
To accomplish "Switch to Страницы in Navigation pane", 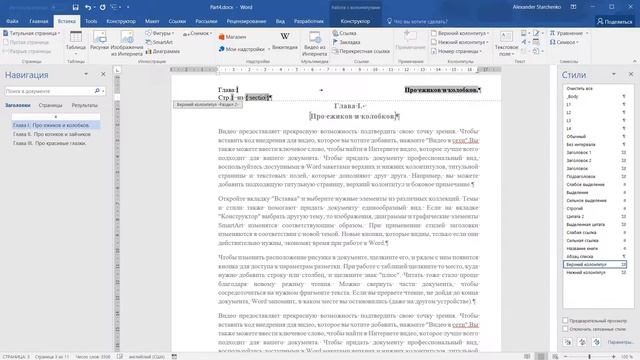I will [x=51, y=105].
